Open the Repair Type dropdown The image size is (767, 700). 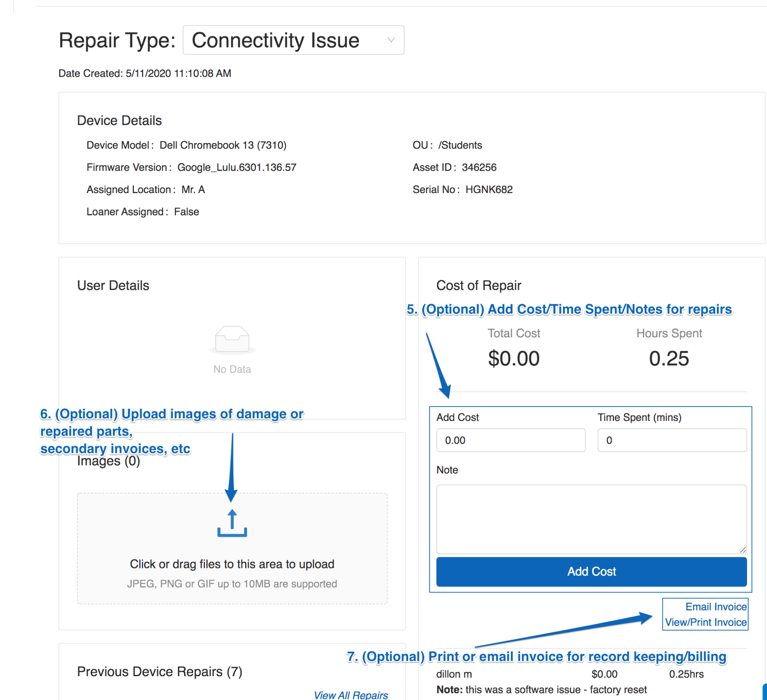294,40
